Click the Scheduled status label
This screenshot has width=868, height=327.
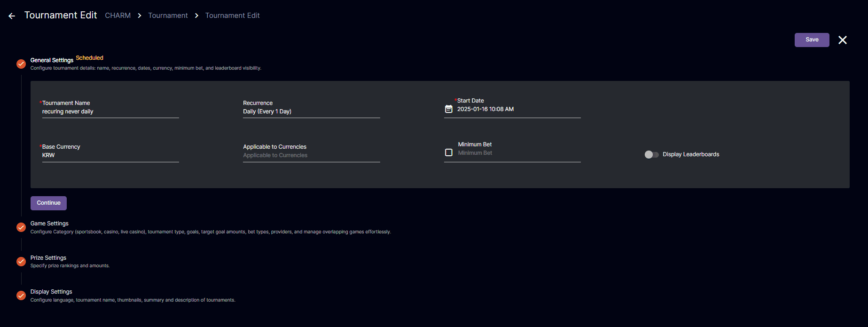[90, 58]
